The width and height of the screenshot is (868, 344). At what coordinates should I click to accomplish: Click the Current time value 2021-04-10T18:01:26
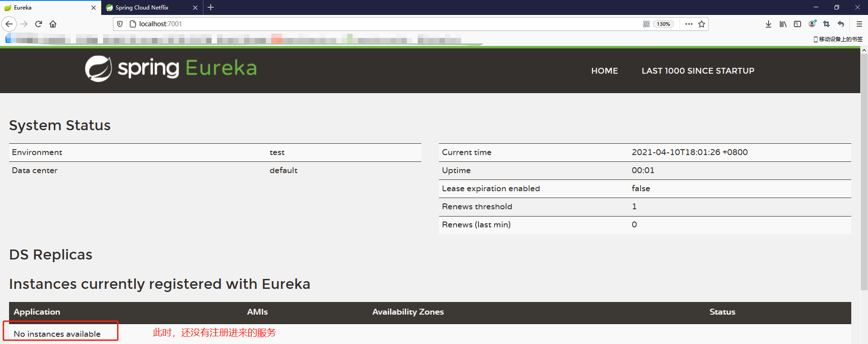pos(689,152)
